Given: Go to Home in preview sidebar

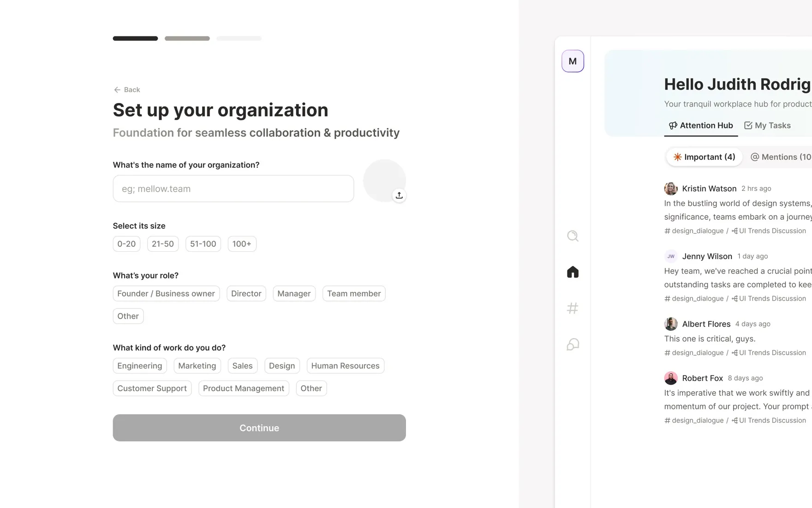Looking at the screenshot, I should click(x=573, y=272).
